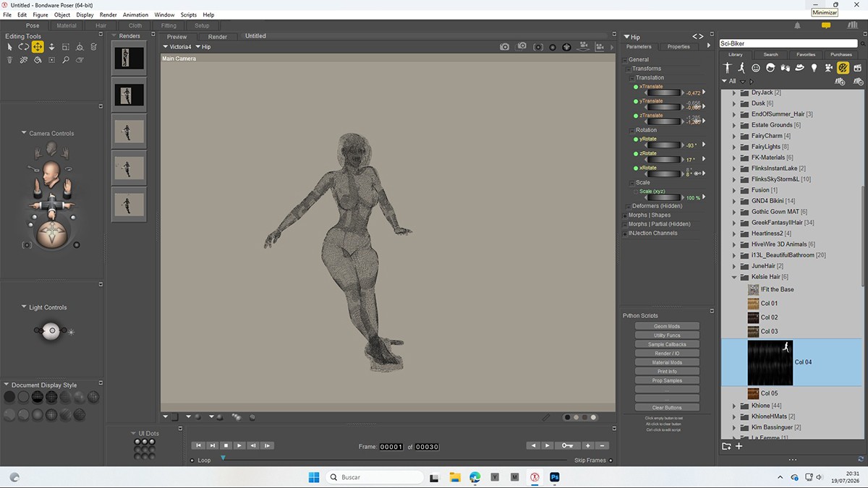Switch to the Material room tab
The height and width of the screenshot is (488, 868).
pyautogui.click(x=67, y=25)
